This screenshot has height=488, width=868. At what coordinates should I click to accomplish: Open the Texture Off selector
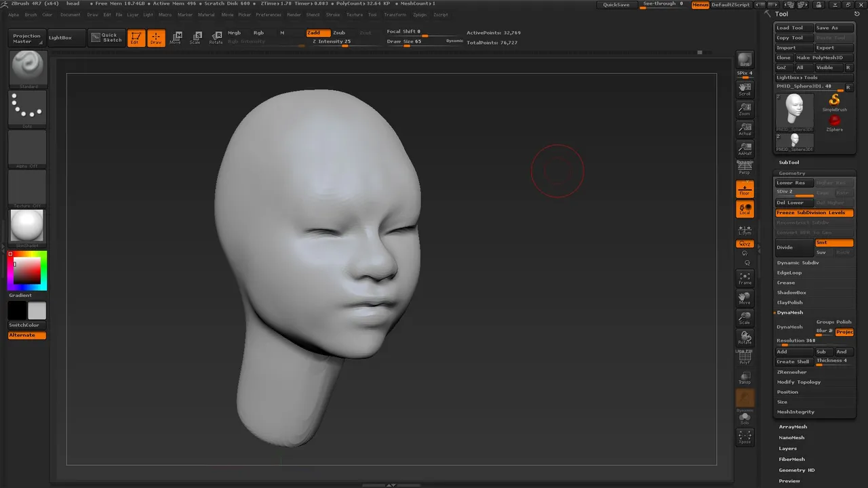pyautogui.click(x=28, y=188)
